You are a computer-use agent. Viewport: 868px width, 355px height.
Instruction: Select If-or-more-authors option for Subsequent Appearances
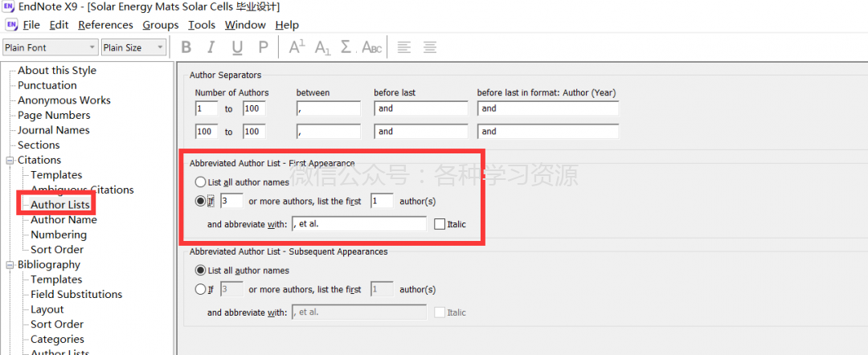[200, 289]
